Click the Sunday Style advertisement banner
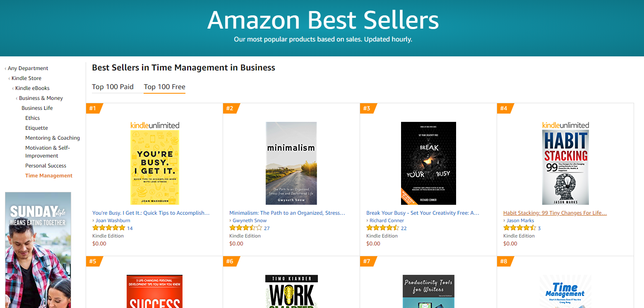This screenshot has width=644, height=308. (x=38, y=250)
